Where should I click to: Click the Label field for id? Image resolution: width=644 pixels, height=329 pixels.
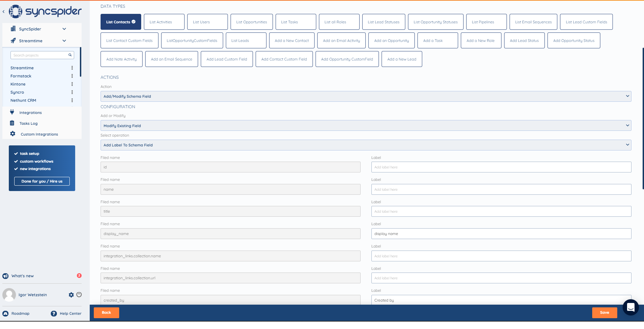(501, 167)
